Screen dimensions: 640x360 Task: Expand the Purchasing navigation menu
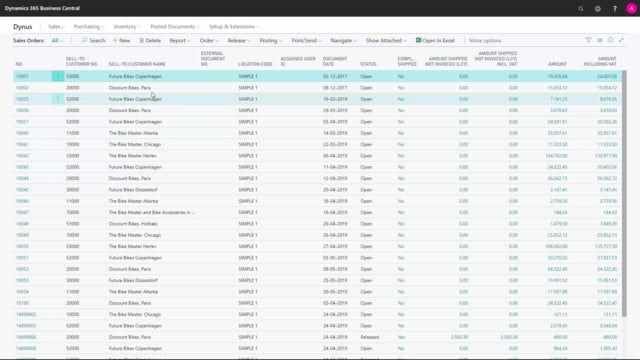(x=89, y=27)
